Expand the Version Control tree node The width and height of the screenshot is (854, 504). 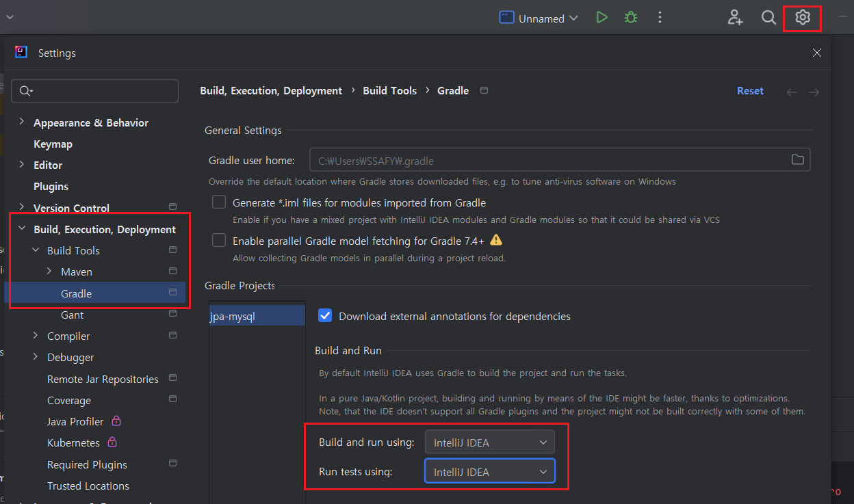click(x=22, y=207)
